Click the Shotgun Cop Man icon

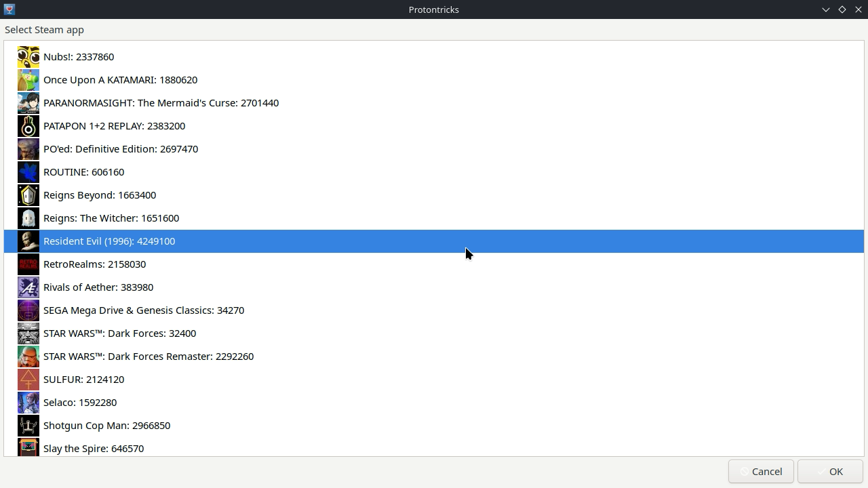point(28,426)
